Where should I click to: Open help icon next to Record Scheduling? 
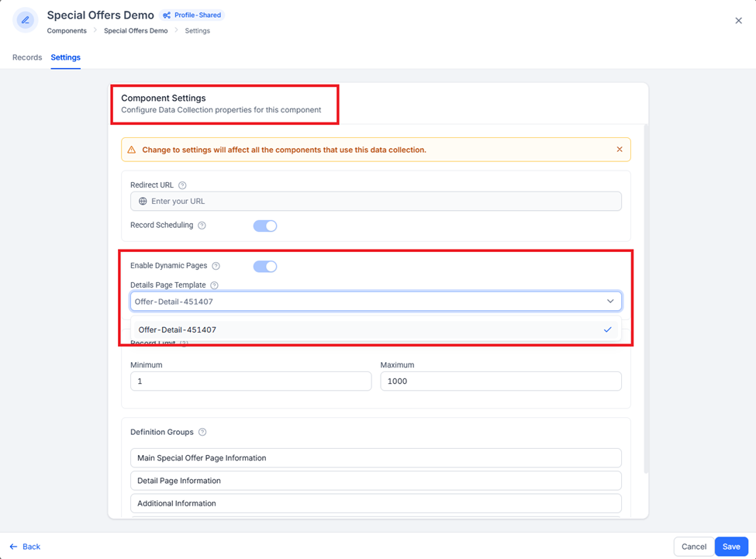click(202, 226)
